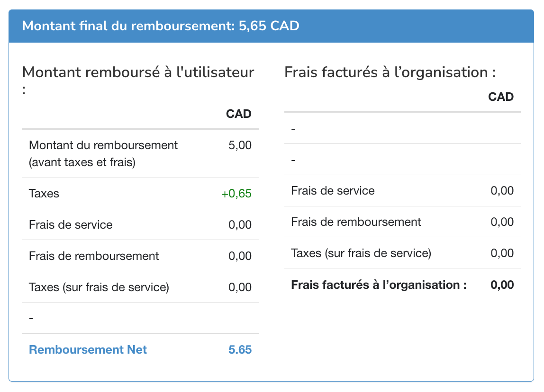544x392 pixels.
Task: Select the Taxes row label in user table
Action: click(x=44, y=194)
